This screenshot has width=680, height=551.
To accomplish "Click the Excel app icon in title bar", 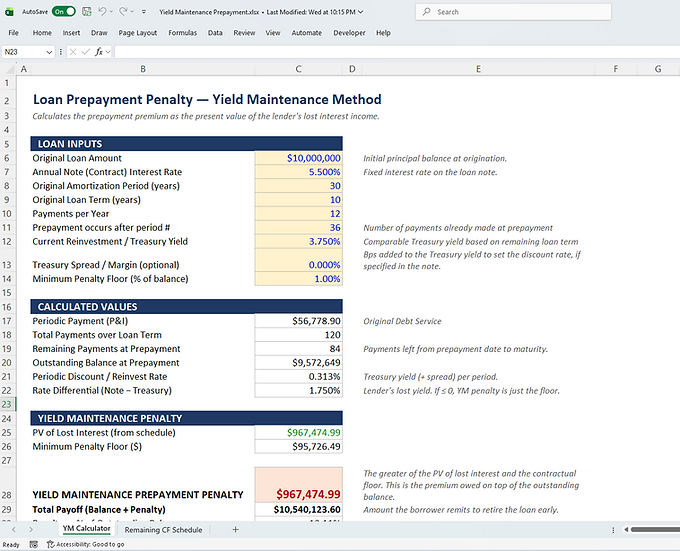I will pyautogui.click(x=9, y=12).
